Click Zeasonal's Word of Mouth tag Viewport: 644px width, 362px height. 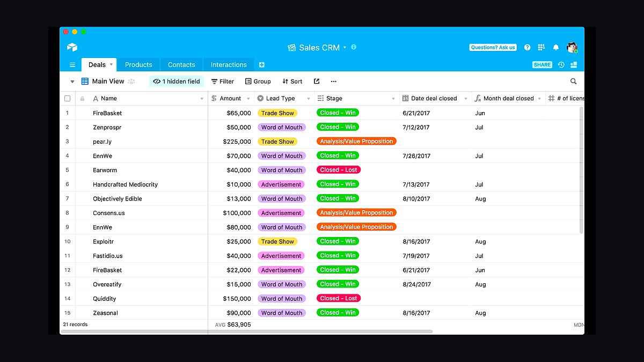(x=282, y=313)
